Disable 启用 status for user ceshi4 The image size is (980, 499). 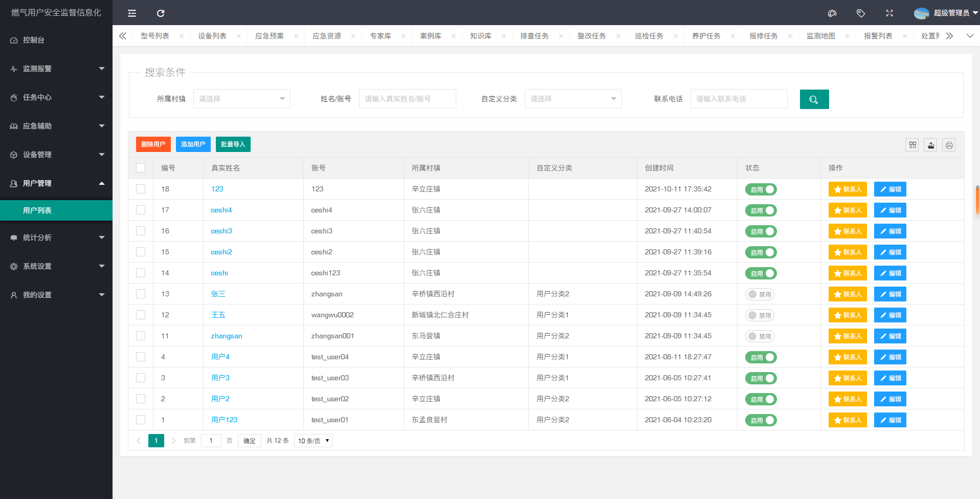pyautogui.click(x=761, y=210)
